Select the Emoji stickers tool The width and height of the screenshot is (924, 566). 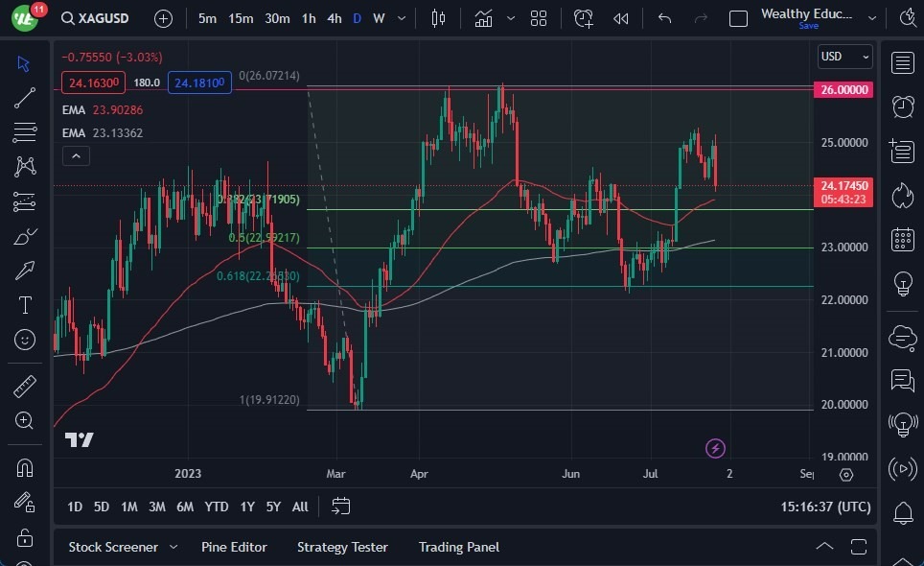[25, 340]
